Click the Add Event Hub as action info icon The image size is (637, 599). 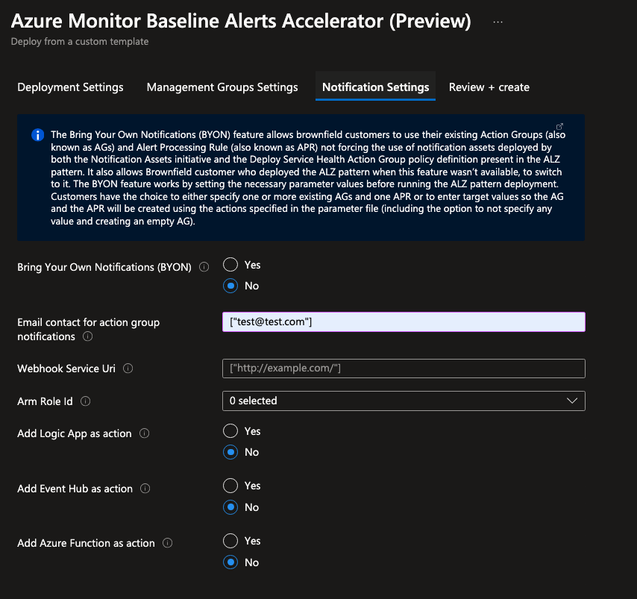(145, 488)
